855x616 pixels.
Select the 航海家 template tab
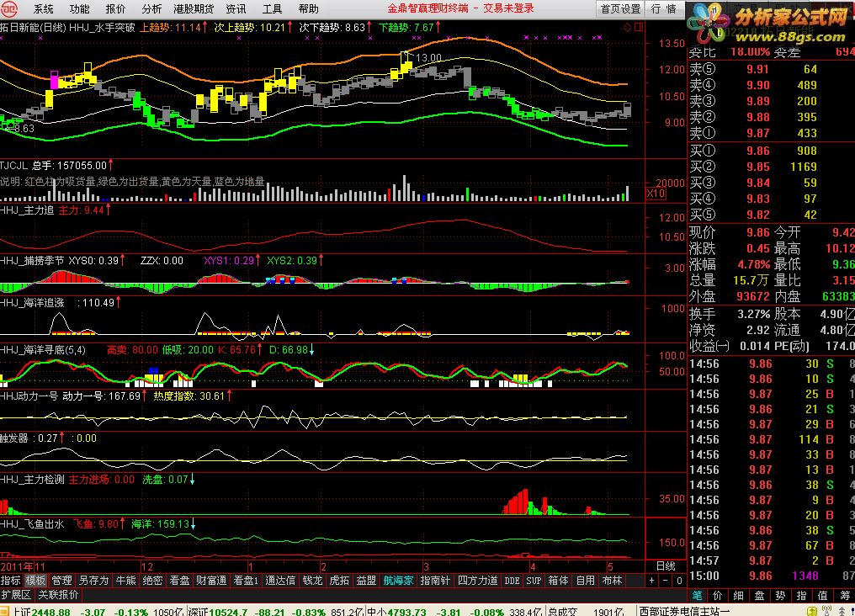(399, 581)
